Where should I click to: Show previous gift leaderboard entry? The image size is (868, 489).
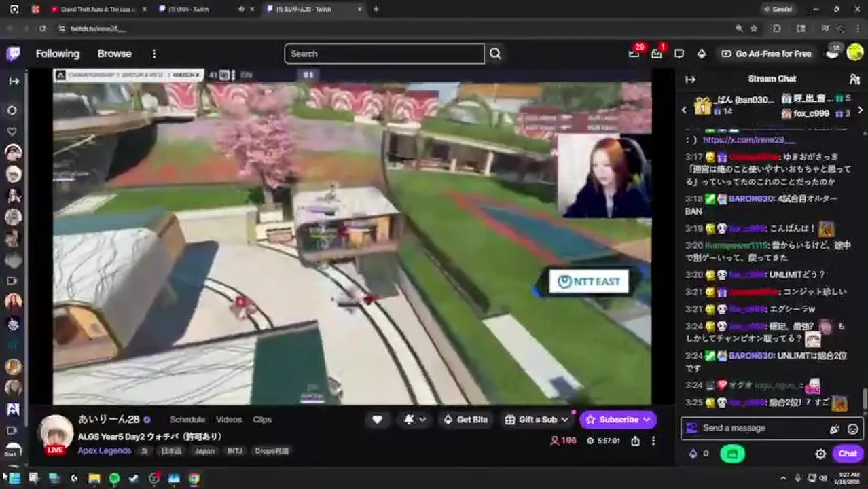click(685, 110)
